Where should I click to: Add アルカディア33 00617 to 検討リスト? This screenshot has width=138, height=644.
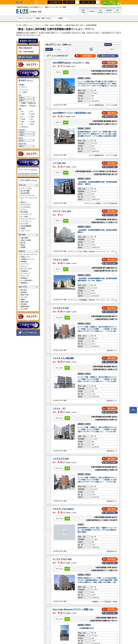point(110,513)
